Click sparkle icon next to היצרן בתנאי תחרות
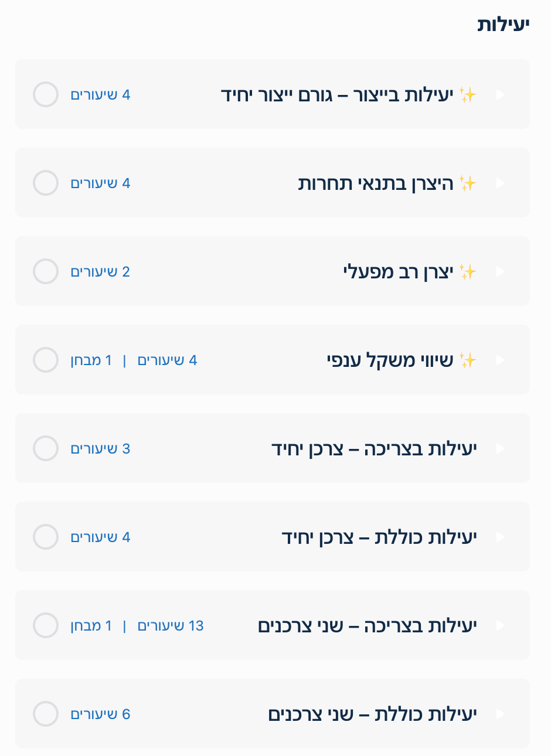Image resolution: width=551 pixels, height=756 pixels. (468, 183)
